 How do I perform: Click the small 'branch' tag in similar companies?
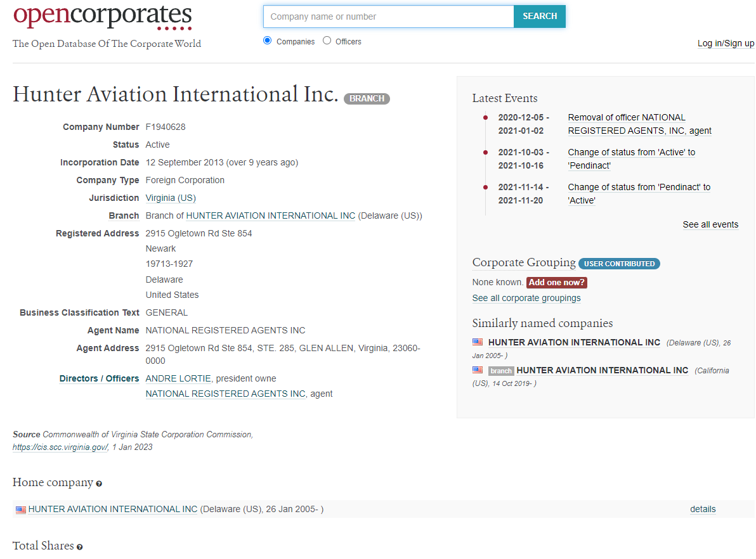pos(501,371)
